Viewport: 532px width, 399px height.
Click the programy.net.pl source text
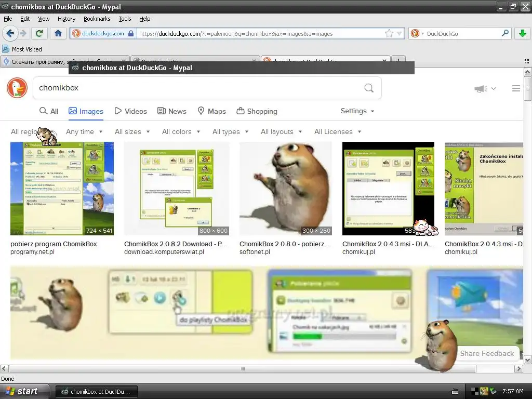[32, 252]
